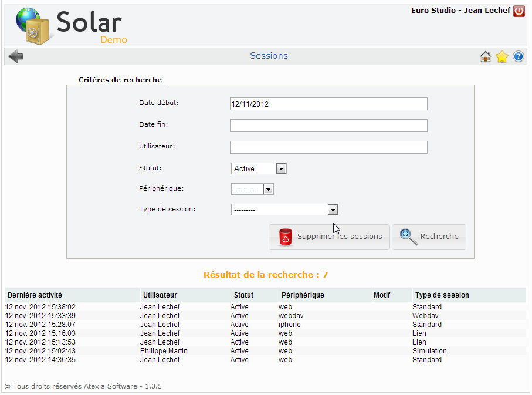Select row 12 nov. 2012 15:28:07

(265, 325)
